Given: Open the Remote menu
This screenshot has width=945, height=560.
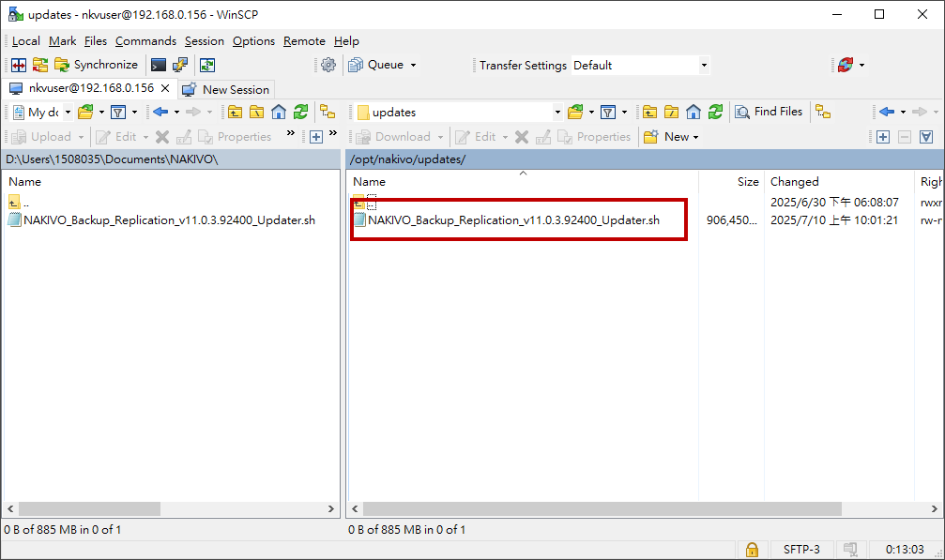Looking at the screenshot, I should tap(304, 41).
